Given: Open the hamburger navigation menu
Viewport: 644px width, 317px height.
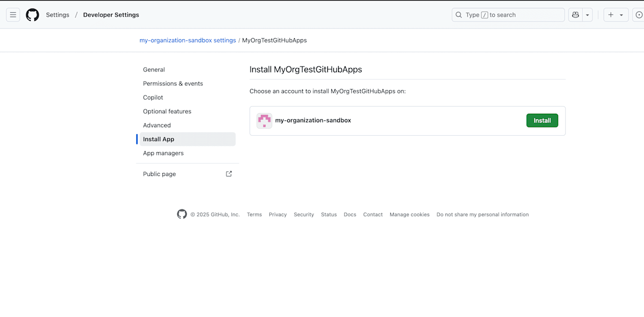Looking at the screenshot, I should (x=13, y=15).
